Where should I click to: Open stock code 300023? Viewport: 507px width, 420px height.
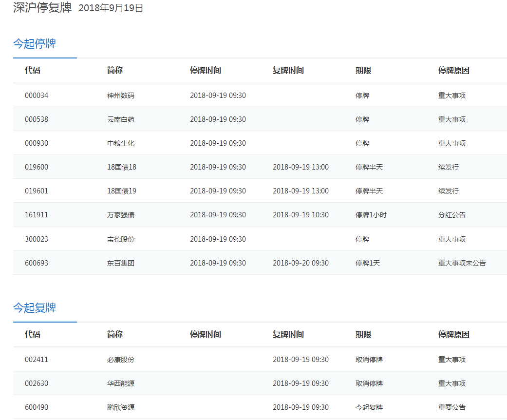[37, 239]
